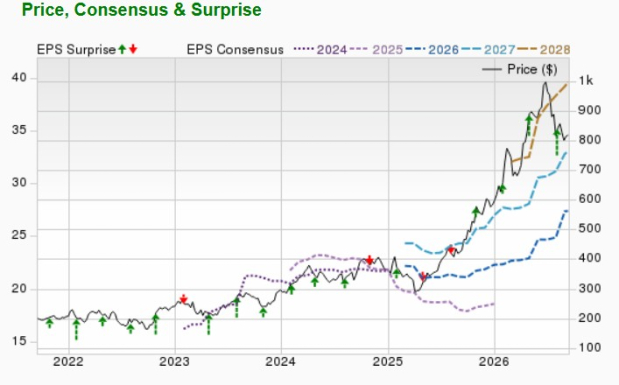Click the 200 value on right price axis

pyautogui.click(x=590, y=318)
